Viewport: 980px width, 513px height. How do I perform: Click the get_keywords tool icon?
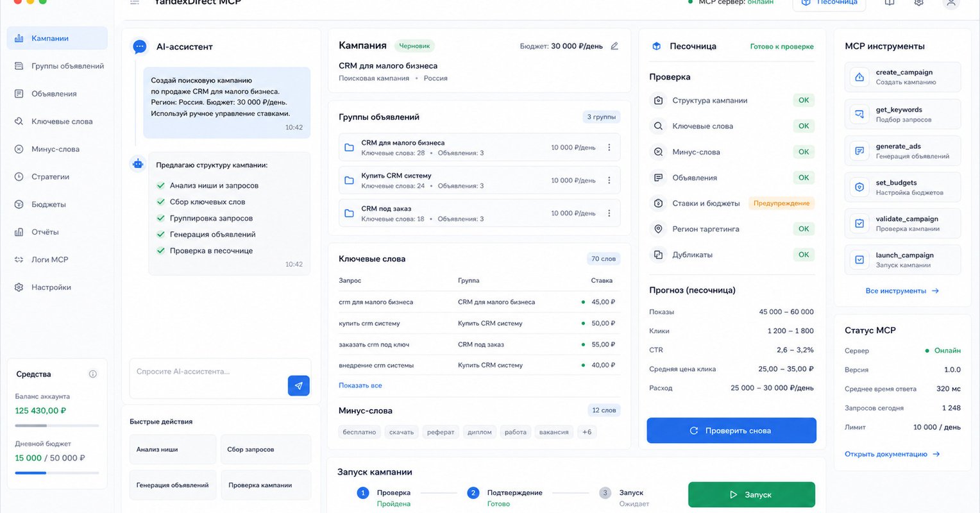click(x=859, y=114)
